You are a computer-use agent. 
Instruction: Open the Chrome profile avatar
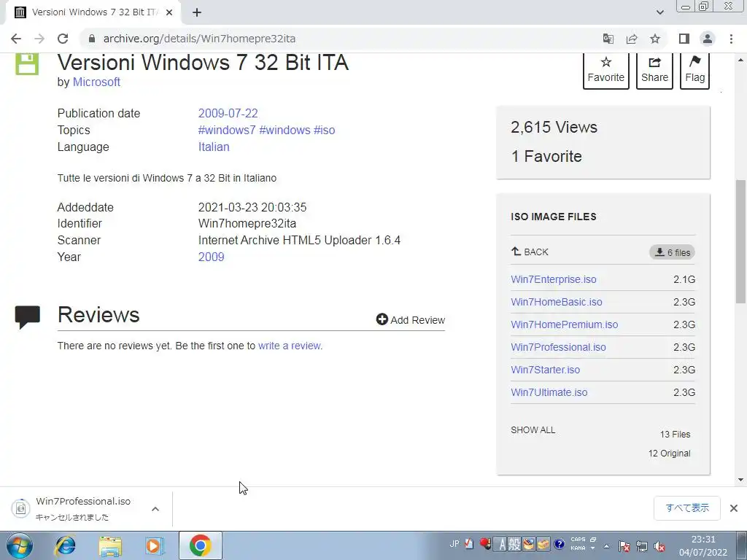click(x=708, y=39)
